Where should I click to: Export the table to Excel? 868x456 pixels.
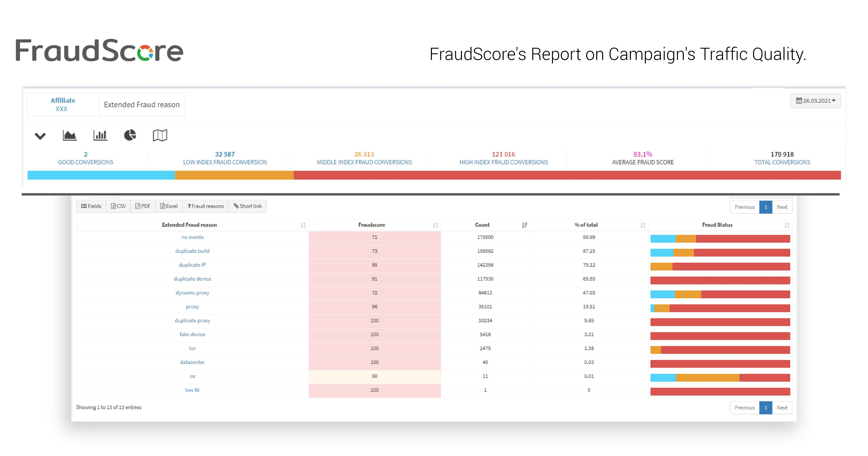(169, 206)
